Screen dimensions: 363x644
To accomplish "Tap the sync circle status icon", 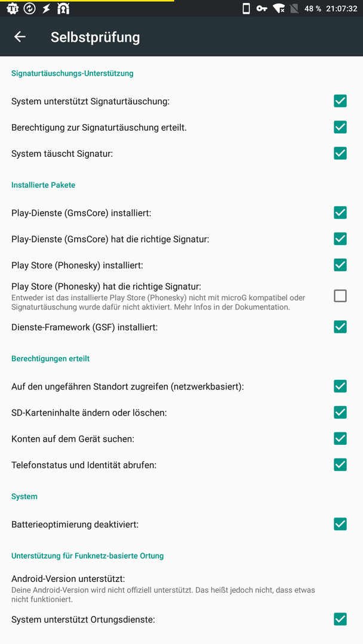I will coord(30,8).
